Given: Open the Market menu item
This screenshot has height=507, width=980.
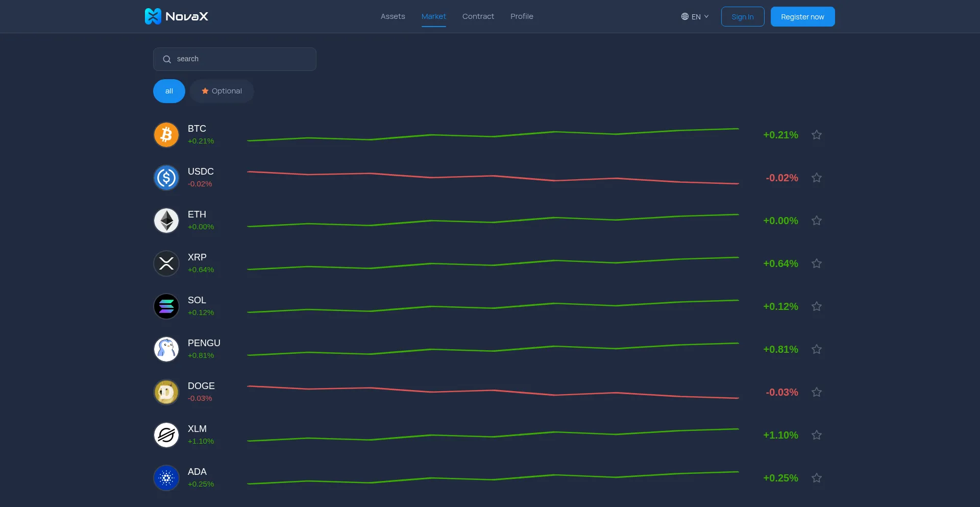Looking at the screenshot, I should 434,16.
